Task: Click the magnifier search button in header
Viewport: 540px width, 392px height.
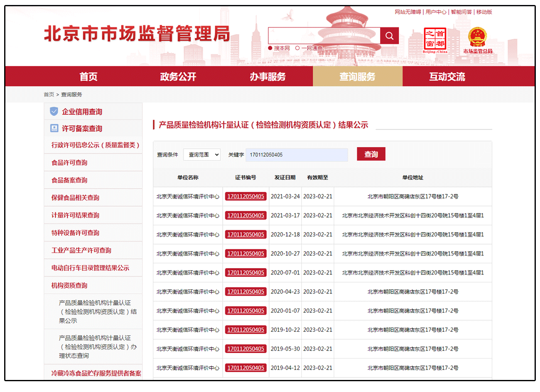Action: [389, 36]
